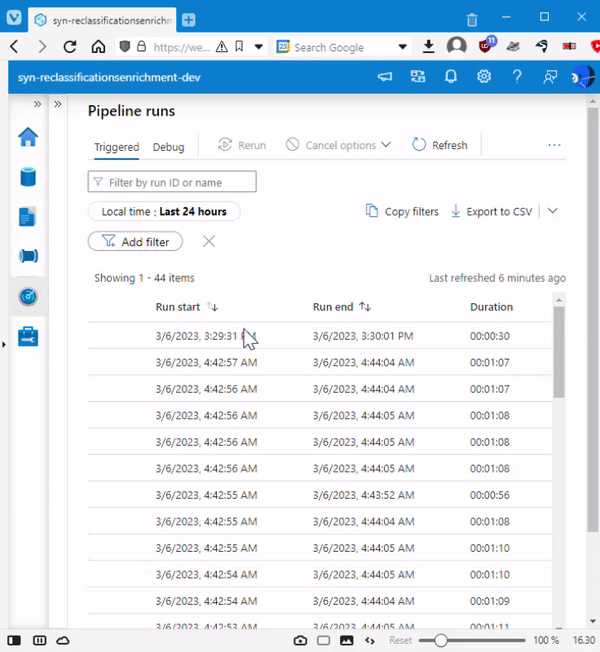600x652 pixels.
Task: Open the more options ellipsis menu
Action: 554,145
